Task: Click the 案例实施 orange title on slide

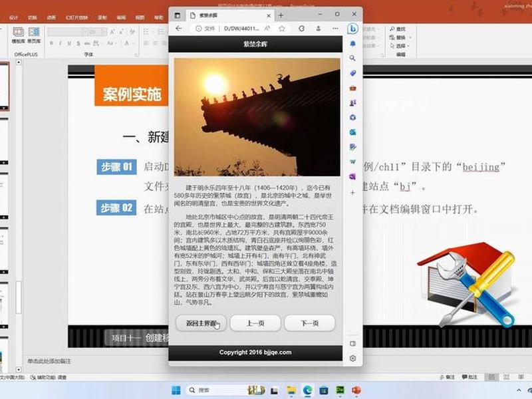Action: tap(132, 94)
